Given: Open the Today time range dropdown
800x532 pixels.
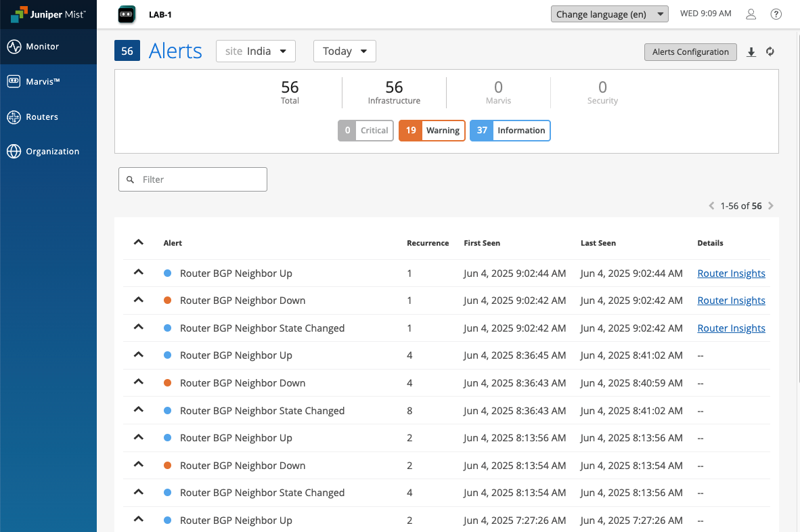Looking at the screenshot, I should [x=345, y=51].
